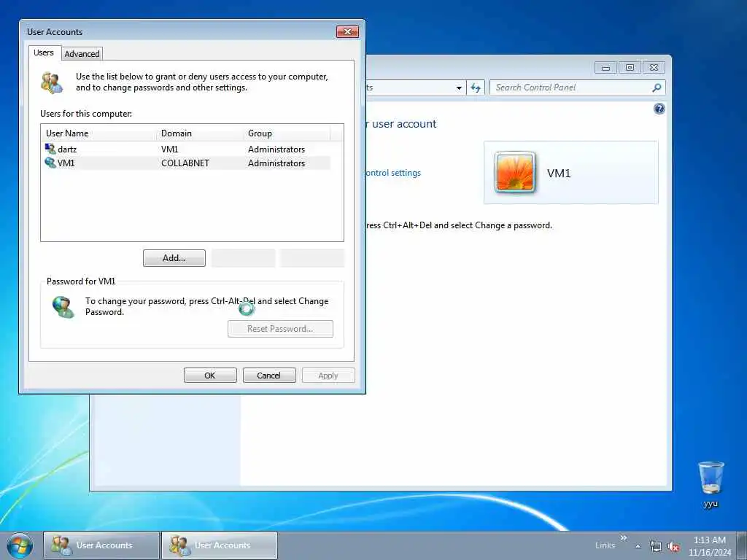This screenshot has width=747, height=560.
Task: Click the VM1 user globe icon in list
Action: (50, 163)
